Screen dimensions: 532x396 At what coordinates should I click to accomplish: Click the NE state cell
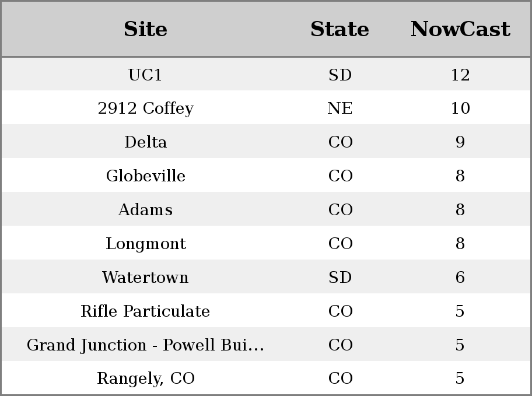(x=340, y=108)
